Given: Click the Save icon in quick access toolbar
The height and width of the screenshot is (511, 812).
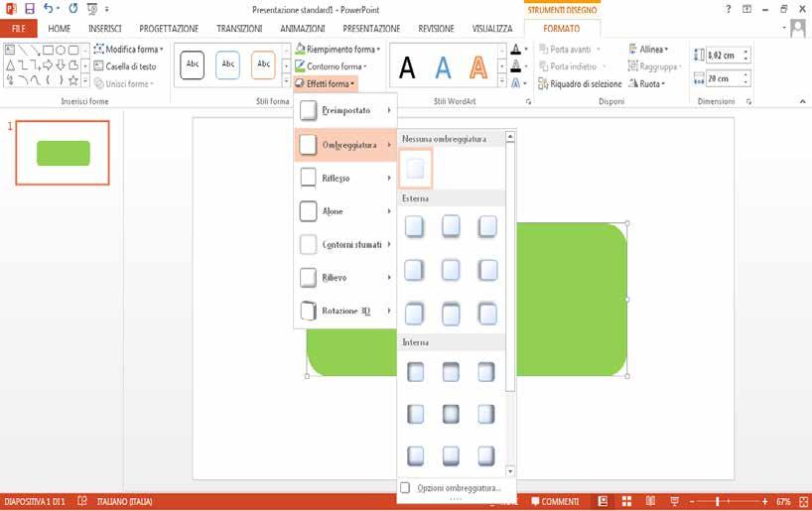Looking at the screenshot, I should pyautogui.click(x=30, y=9).
